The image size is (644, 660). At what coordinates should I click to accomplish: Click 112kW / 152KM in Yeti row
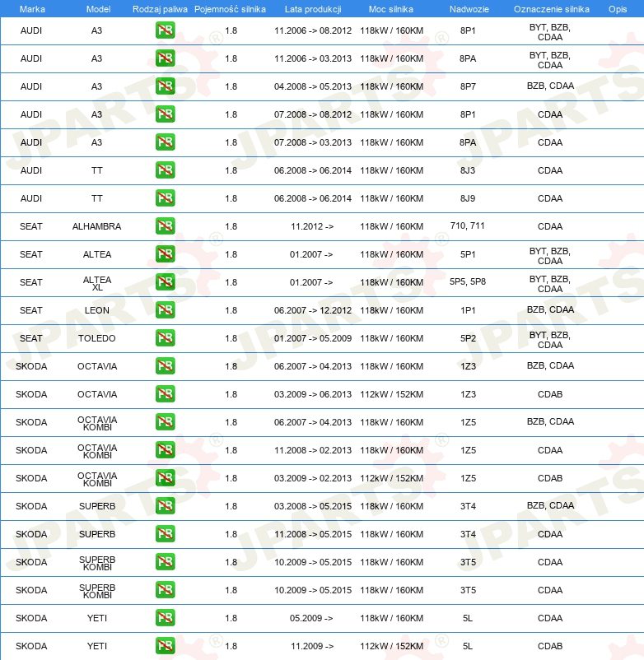(x=392, y=646)
